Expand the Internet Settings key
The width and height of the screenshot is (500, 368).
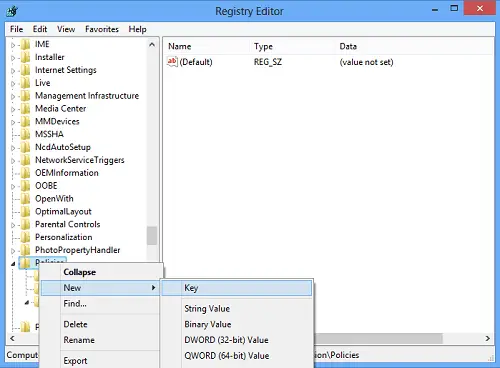pyautogui.click(x=13, y=71)
